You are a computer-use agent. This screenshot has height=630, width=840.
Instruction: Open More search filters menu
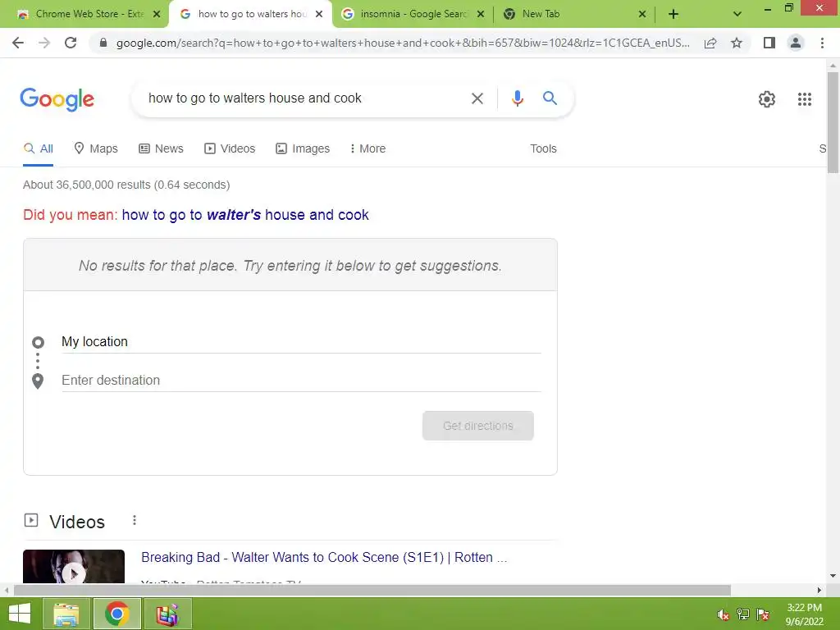point(367,149)
